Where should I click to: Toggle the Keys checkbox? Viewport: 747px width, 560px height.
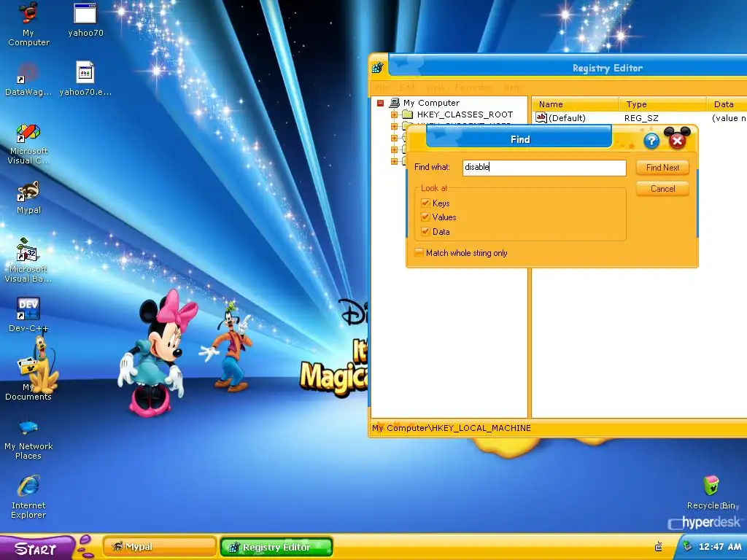[425, 203]
